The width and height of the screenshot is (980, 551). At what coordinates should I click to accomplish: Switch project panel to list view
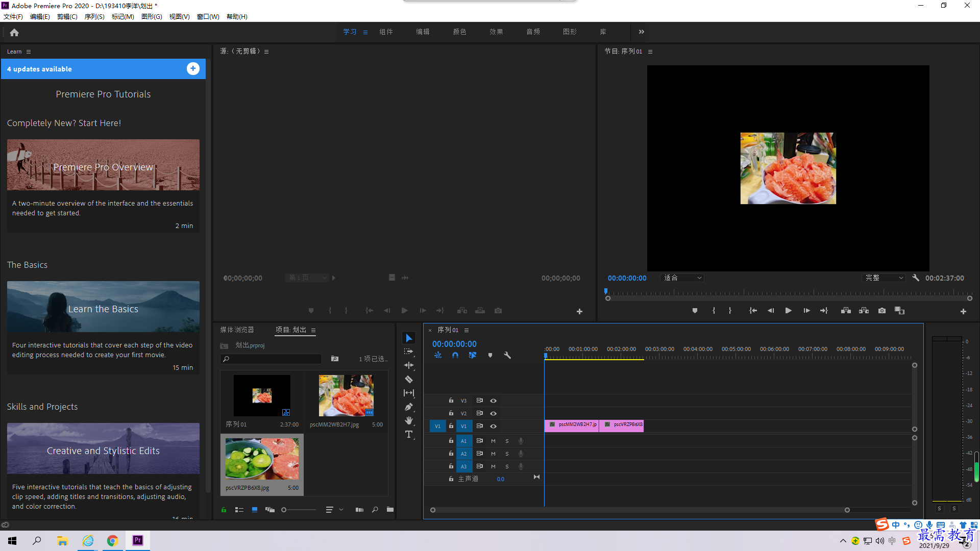click(239, 510)
